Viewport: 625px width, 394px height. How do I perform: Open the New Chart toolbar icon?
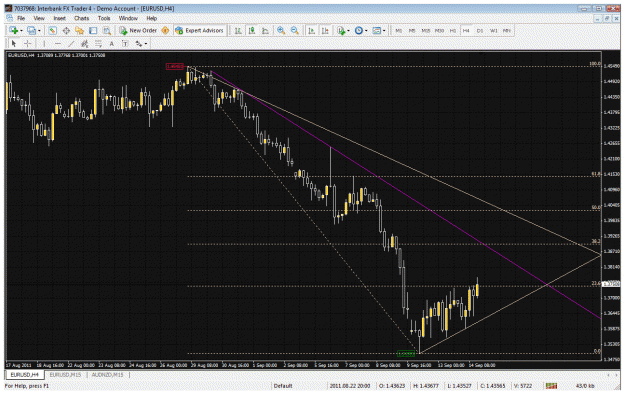click(x=14, y=30)
